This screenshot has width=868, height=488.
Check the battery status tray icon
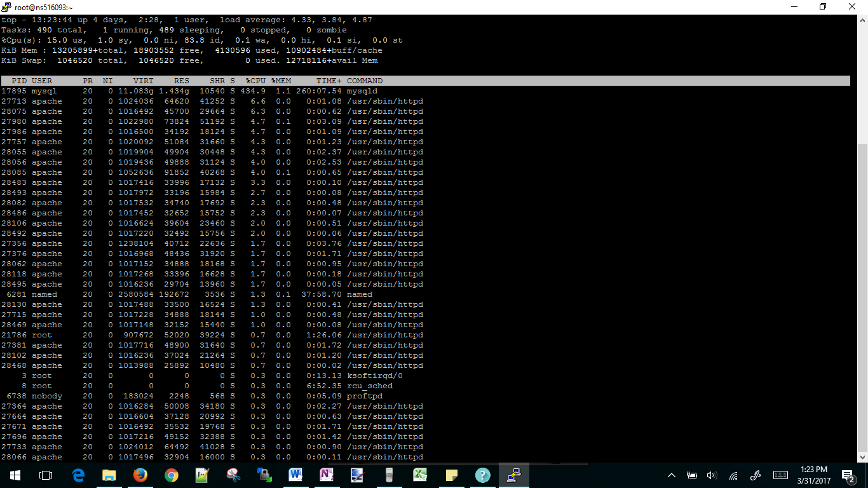[x=692, y=475]
